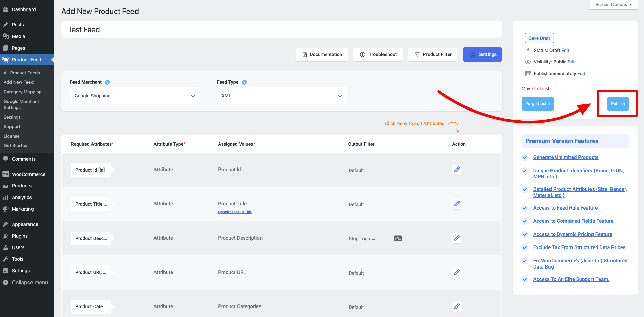Click the Purge Cache button
Viewport: 644px width, 317px height.
538,104
